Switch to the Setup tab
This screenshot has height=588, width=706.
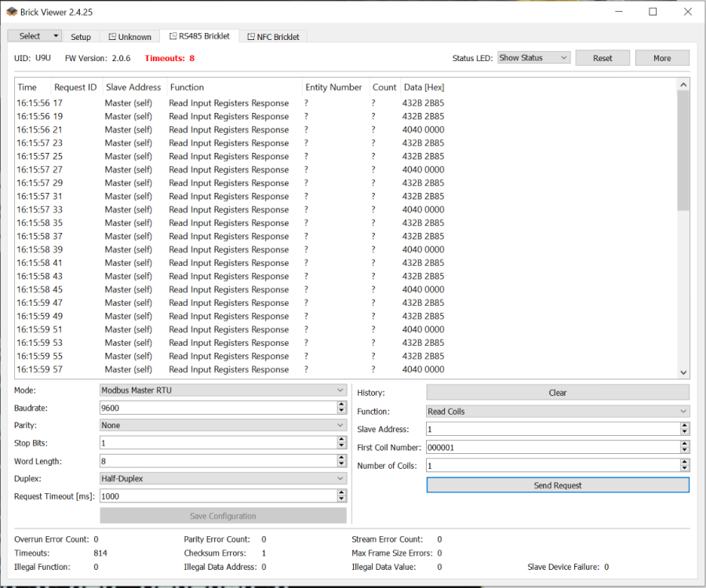click(81, 37)
